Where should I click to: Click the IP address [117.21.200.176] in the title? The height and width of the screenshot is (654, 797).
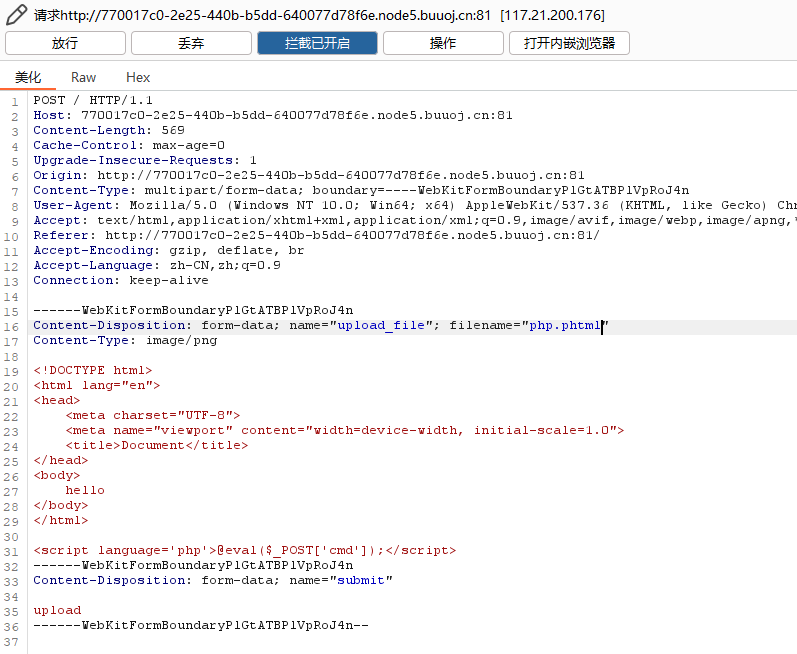[553, 15]
